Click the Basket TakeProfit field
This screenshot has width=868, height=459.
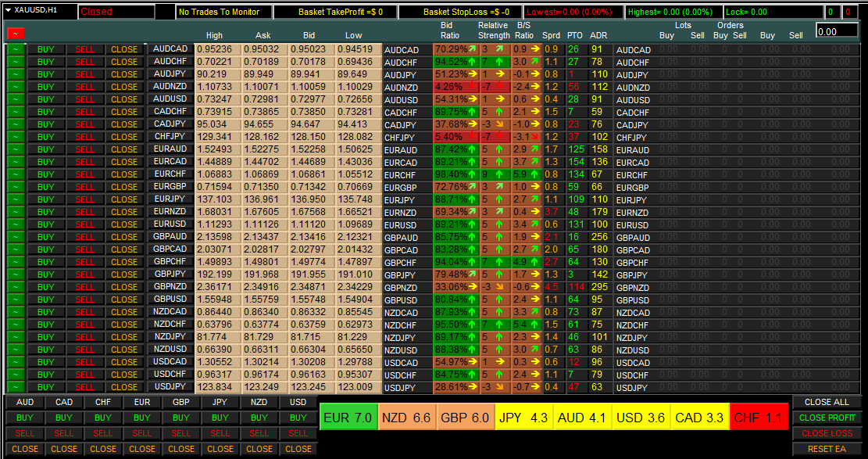tap(335, 12)
